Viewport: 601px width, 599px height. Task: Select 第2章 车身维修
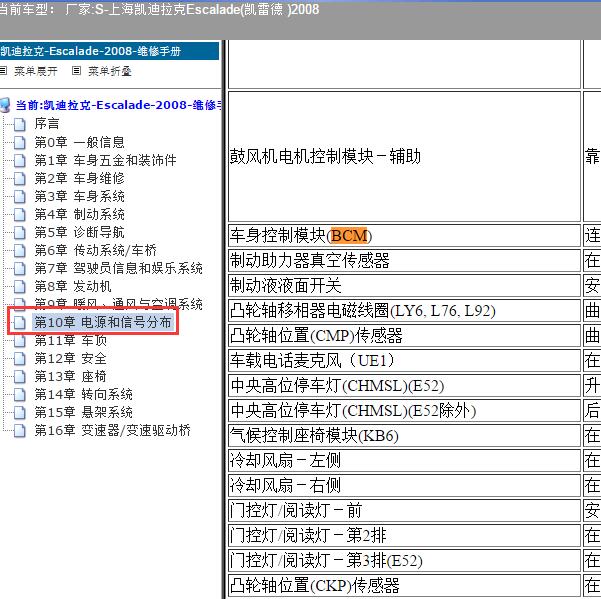[79, 178]
